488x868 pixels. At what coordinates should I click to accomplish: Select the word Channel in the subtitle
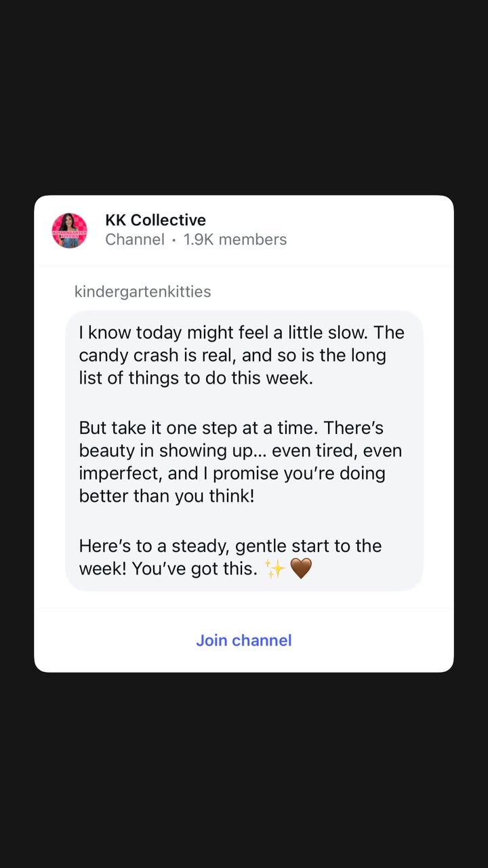[x=135, y=239]
